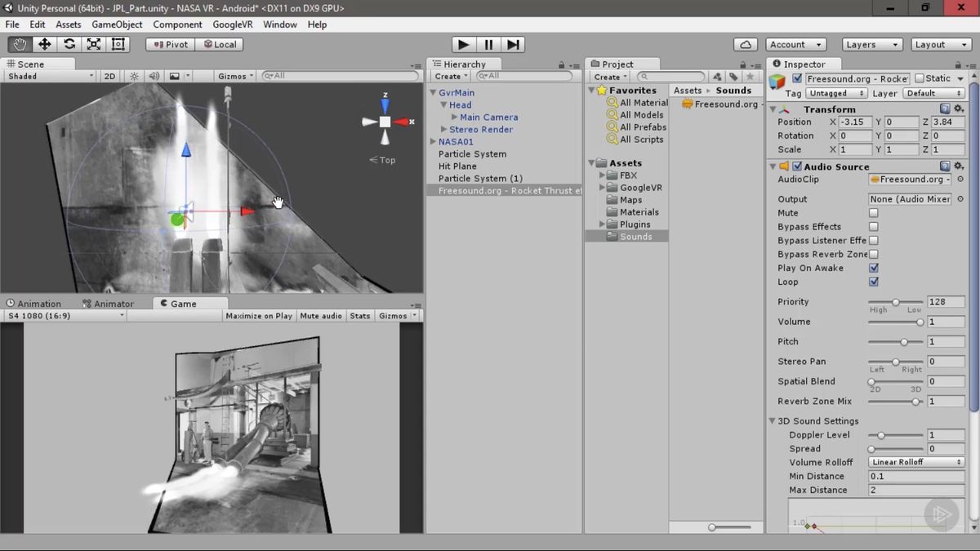Open the Audio Source component gear menu

pos(957,166)
